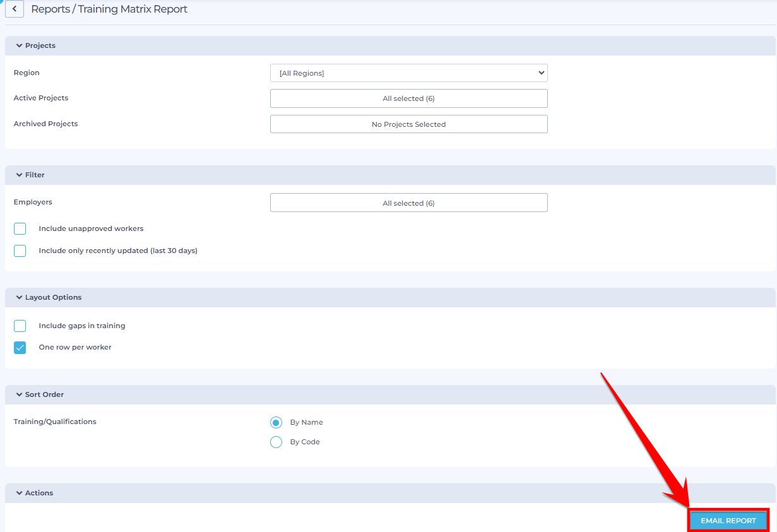Image resolution: width=777 pixels, height=532 pixels.
Task: Open the Active Projects selector
Action: (x=408, y=98)
